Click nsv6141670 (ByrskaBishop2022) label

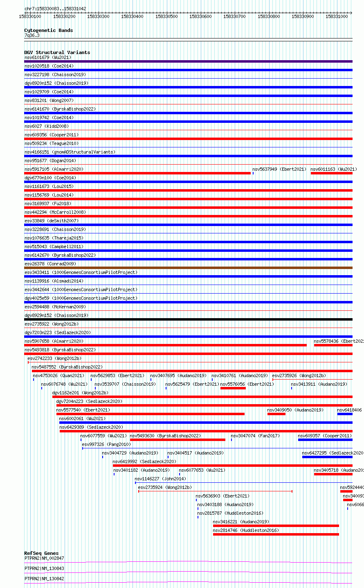(60, 109)
